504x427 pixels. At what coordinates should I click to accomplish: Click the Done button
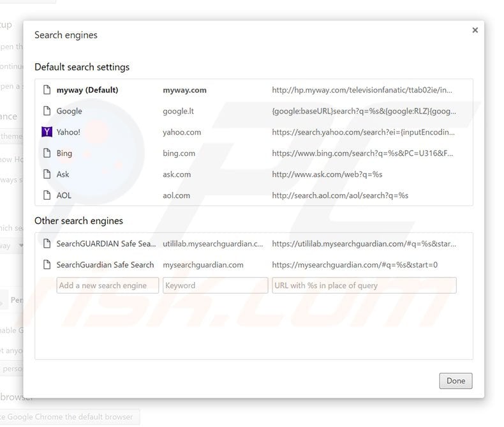456,380
